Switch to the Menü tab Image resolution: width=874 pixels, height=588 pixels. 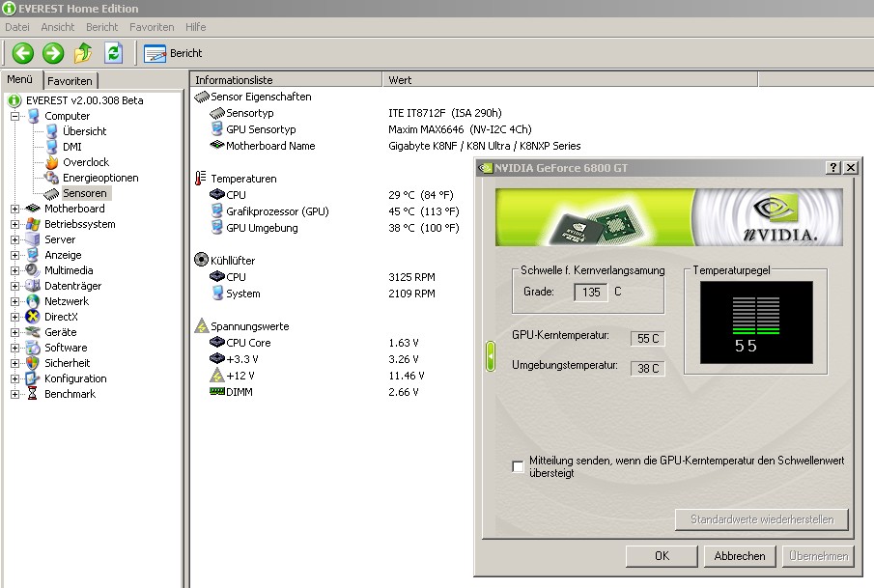pyautogui.click(x=20, y=79)
